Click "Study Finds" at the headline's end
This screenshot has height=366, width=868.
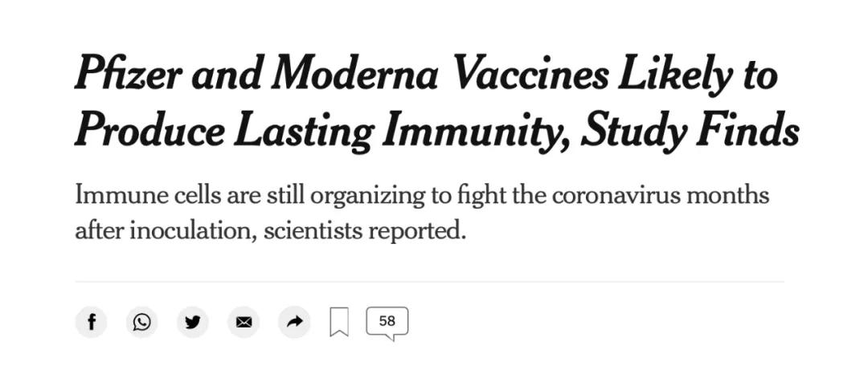[690, 131]
